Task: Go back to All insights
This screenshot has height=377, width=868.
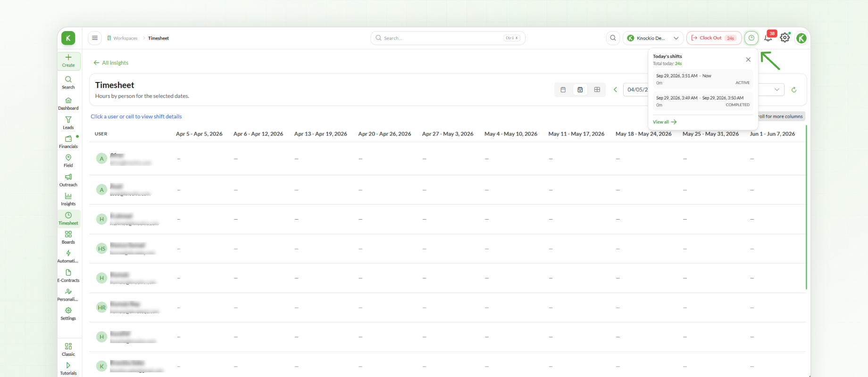Action: pos(111,63)
